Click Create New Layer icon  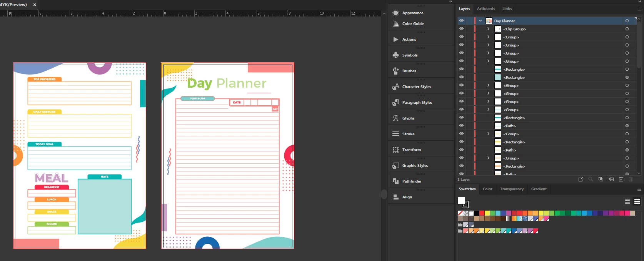click(x=621, y=179)
